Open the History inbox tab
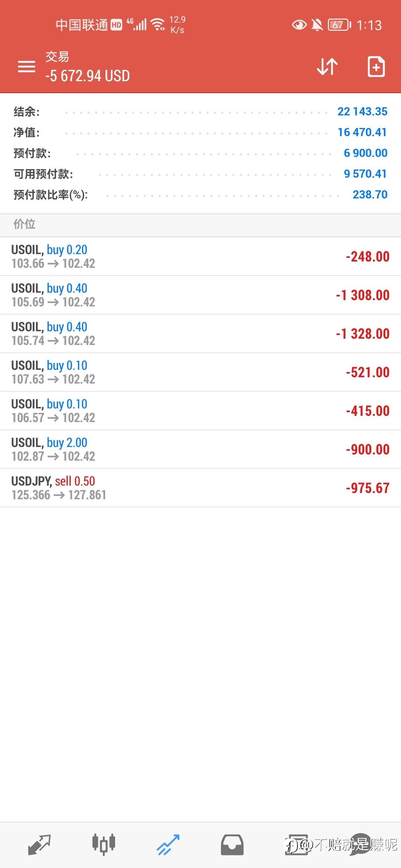The height and width of the screenshot is (868, 401). [x=232, y=845]
